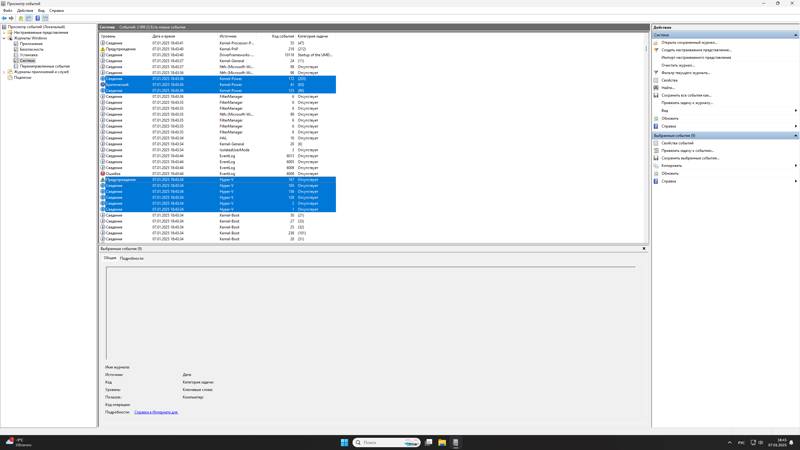Click the 'Найти...' binoculars icon
Viewport: 800px width, 450px height.
656,88
